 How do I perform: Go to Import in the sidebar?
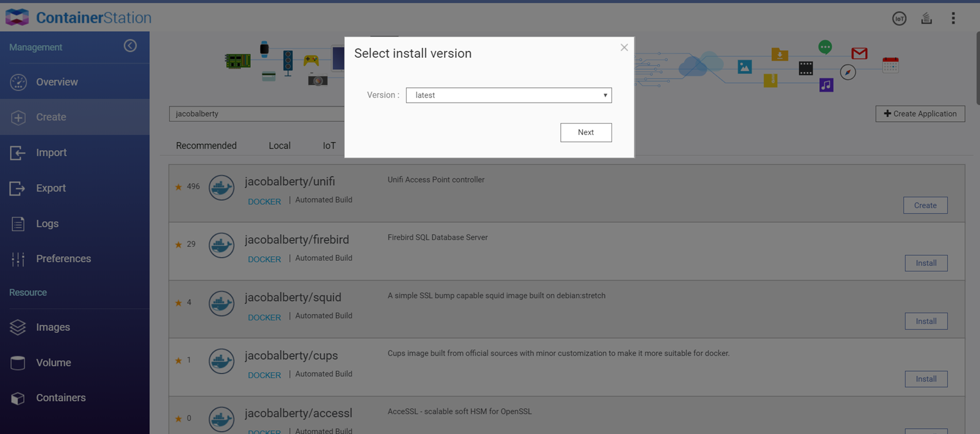pos(51,153)
